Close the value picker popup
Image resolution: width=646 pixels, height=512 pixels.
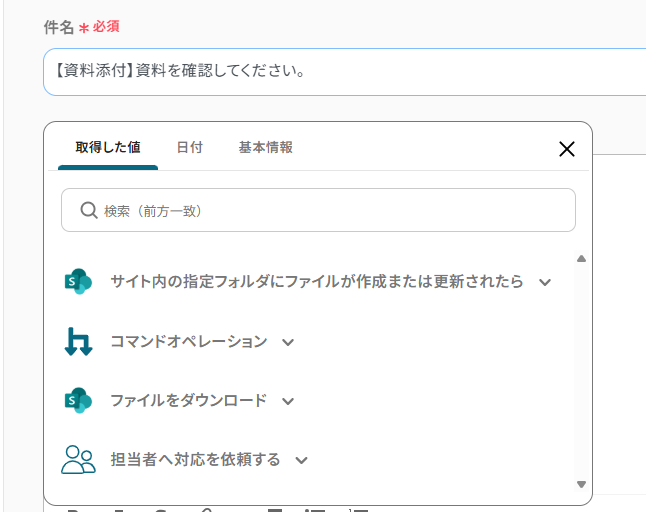coord(566,149)
